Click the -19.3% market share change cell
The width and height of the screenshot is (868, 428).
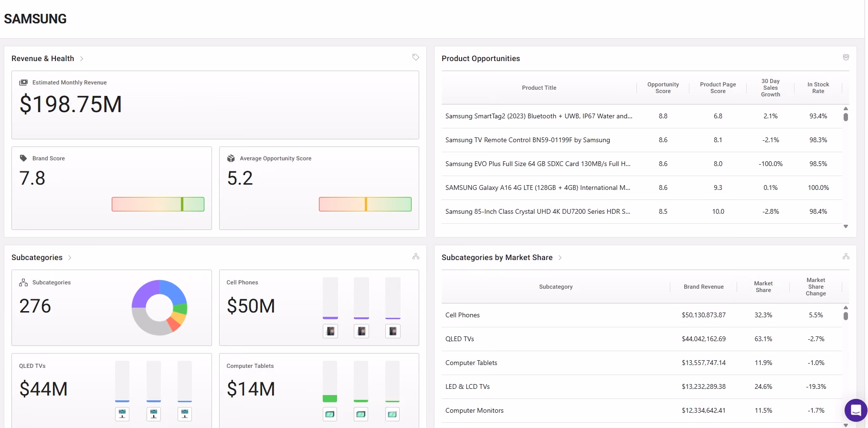tap(816, 386)
